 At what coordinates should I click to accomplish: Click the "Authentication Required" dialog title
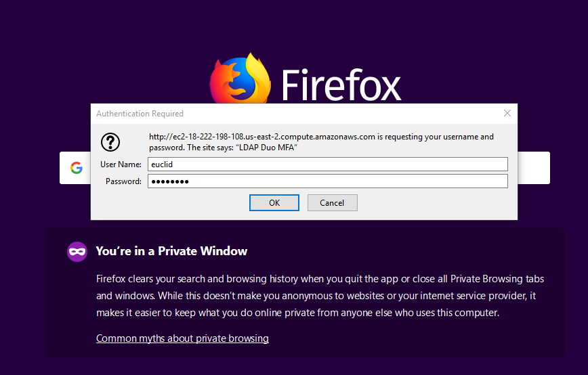[140, 114]
